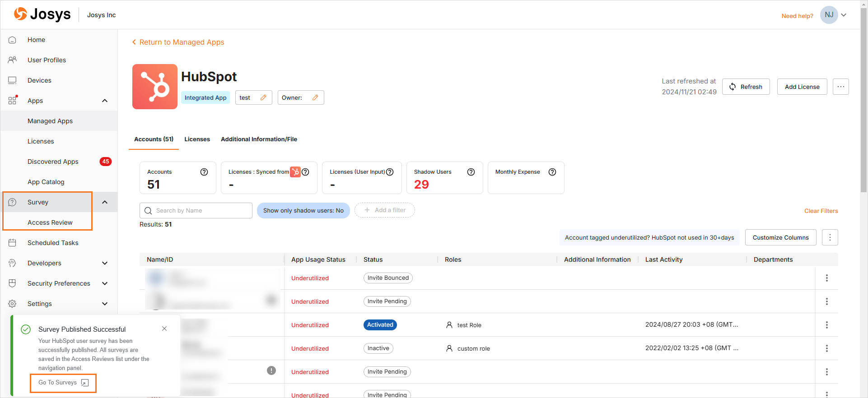Switch to the Licenses tab
Screen dimensions: 868x398
tap(197, 139)
